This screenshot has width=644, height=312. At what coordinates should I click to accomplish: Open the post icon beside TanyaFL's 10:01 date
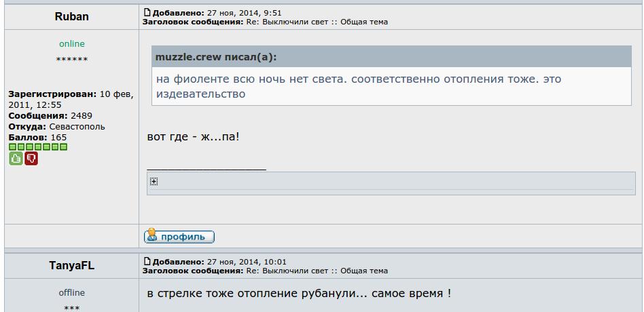coord(147,261)
